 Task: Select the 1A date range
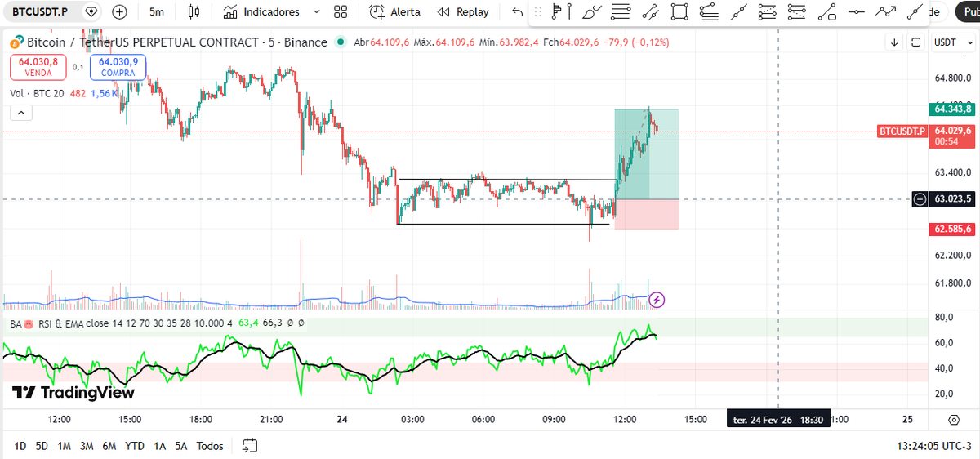[159, 446]
